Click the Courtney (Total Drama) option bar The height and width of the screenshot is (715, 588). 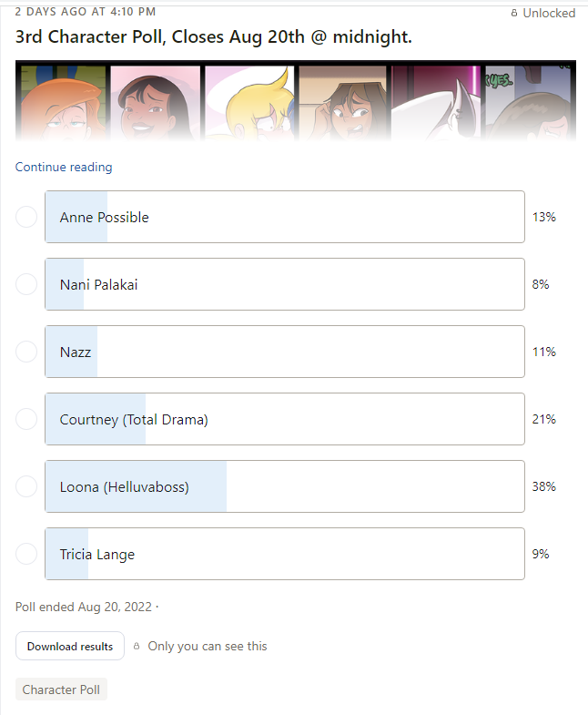[285, 419]
